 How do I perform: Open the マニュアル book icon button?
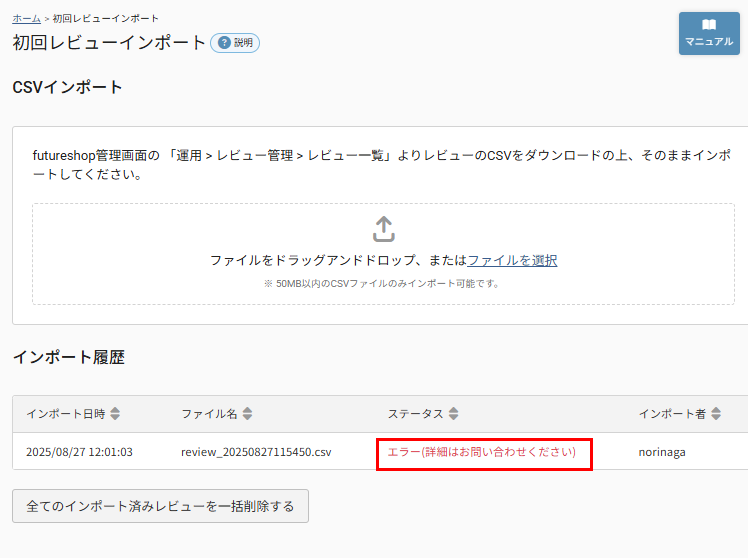708,33
